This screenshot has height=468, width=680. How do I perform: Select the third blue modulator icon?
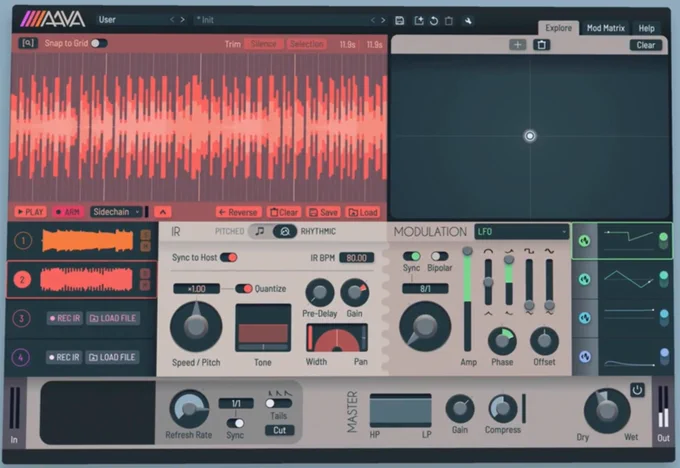[585, 318]
